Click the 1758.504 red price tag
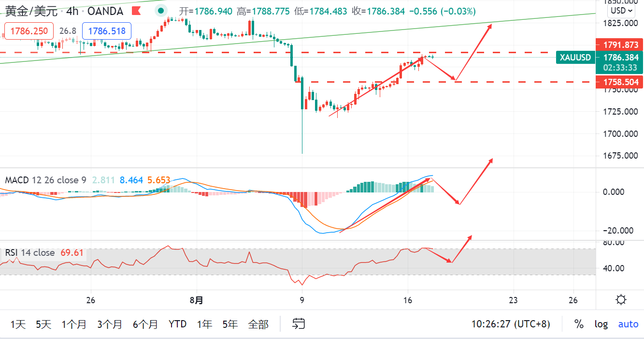Image resolution: width=644 pixels, height=339 pixels. [x=620, y=82]
